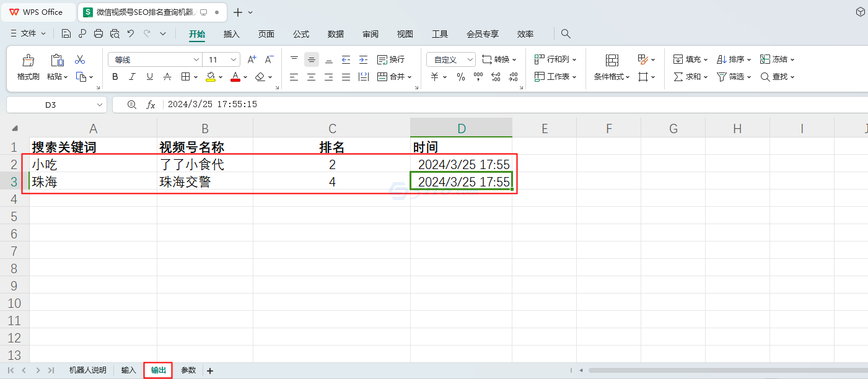
Task: Click the percentage format icon
Action: point(461,77)
